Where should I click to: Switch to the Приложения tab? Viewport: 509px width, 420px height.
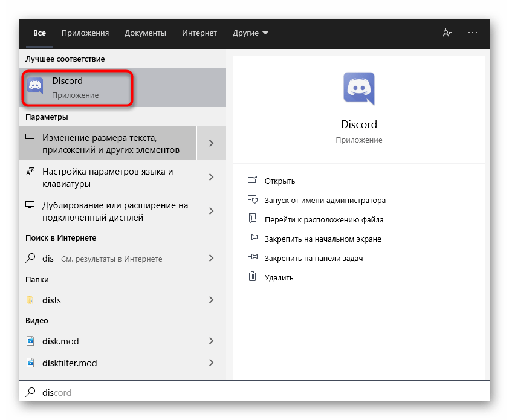pos(85,33)
